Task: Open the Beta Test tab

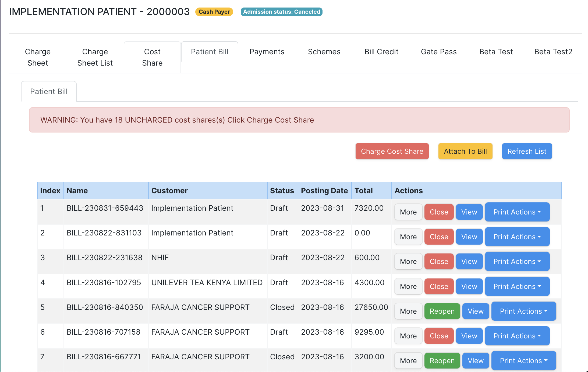Action: pyautogui.click(x=496, y=52)
